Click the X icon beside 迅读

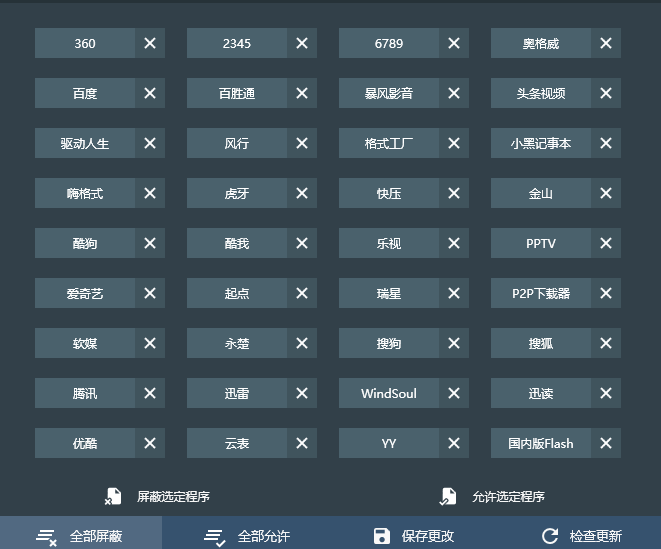606,393
